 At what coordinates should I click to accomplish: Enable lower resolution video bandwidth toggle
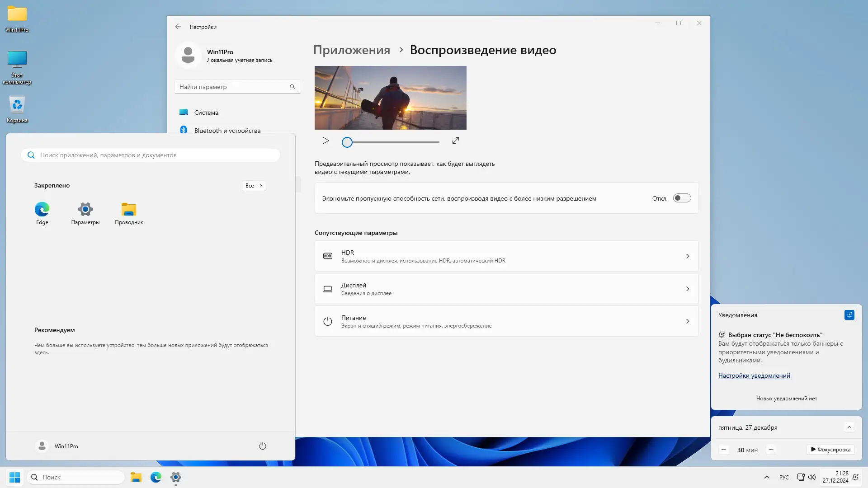click(682, 198)
